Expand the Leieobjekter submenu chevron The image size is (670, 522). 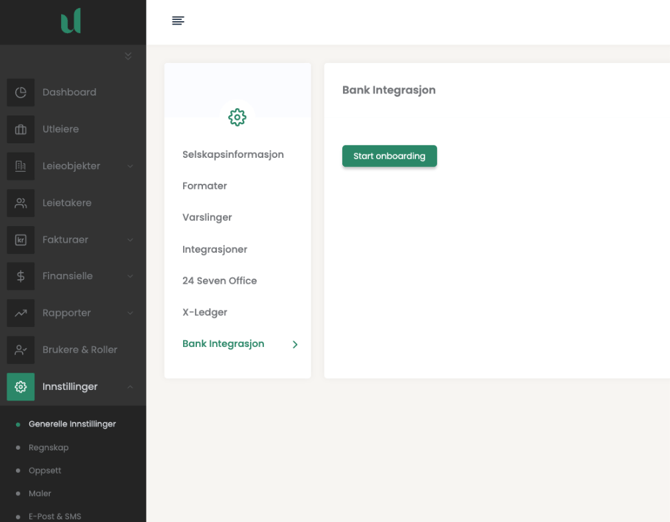point(131,166)
